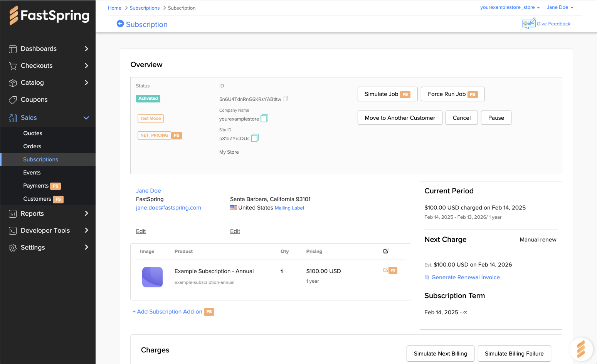Click Simulate Next Billing
Viewport: 597px width, 364px height.
click(441, 354)
